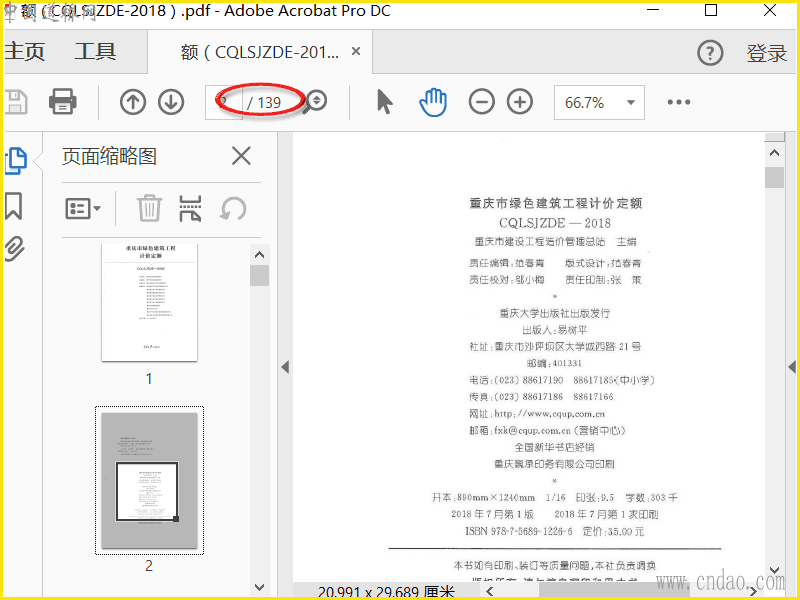
Task: Click the Save file icon
Action: click(16, 102)
